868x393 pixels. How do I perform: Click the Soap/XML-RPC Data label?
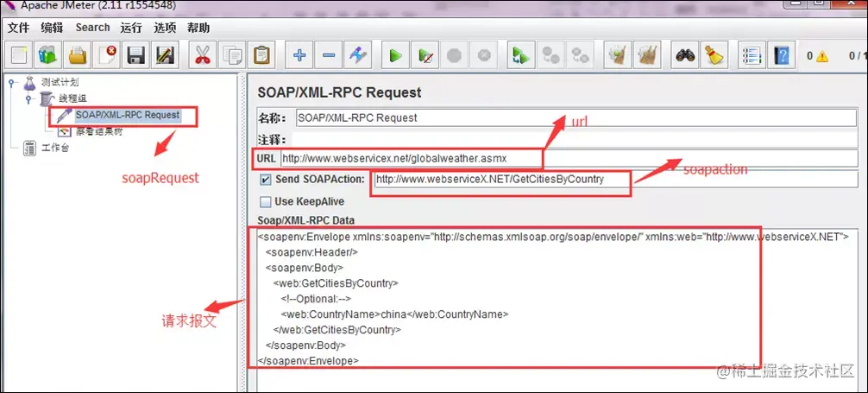305,220
